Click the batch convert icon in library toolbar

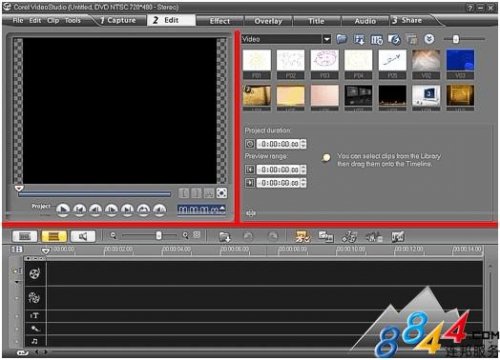pos(394,39)
